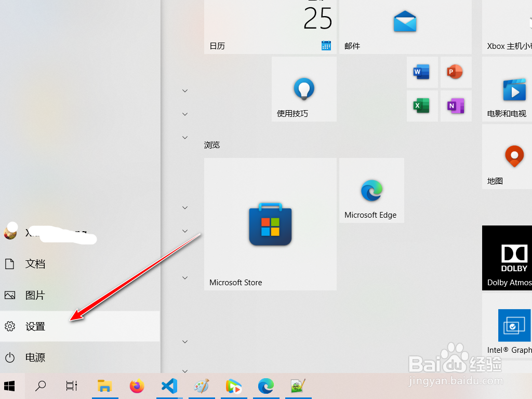Expand second app-list chevron beside Tips tile
Image resolution: width=532 pixels, height=399 pixels.
point(185,114)
